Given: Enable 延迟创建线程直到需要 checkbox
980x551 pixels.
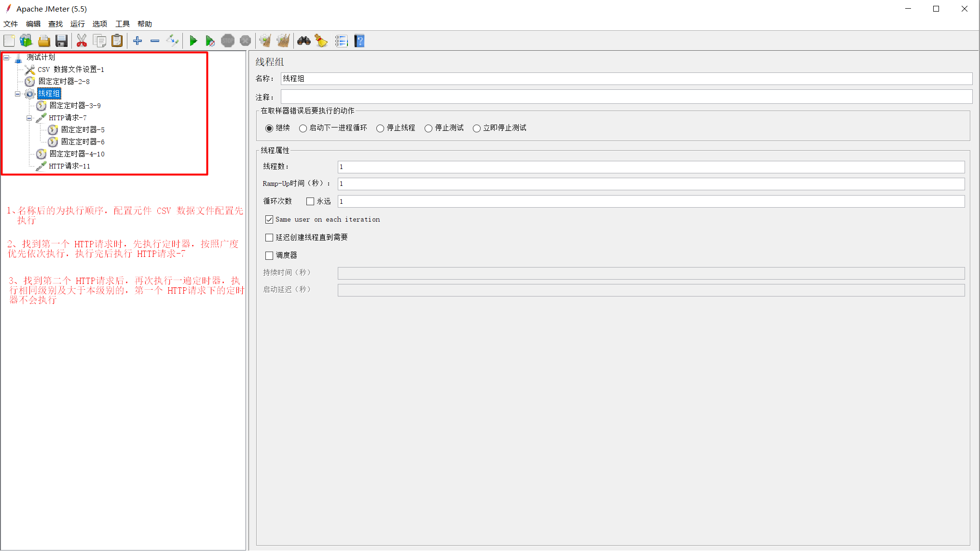Looking at the screenshot, I should (269, 238).
